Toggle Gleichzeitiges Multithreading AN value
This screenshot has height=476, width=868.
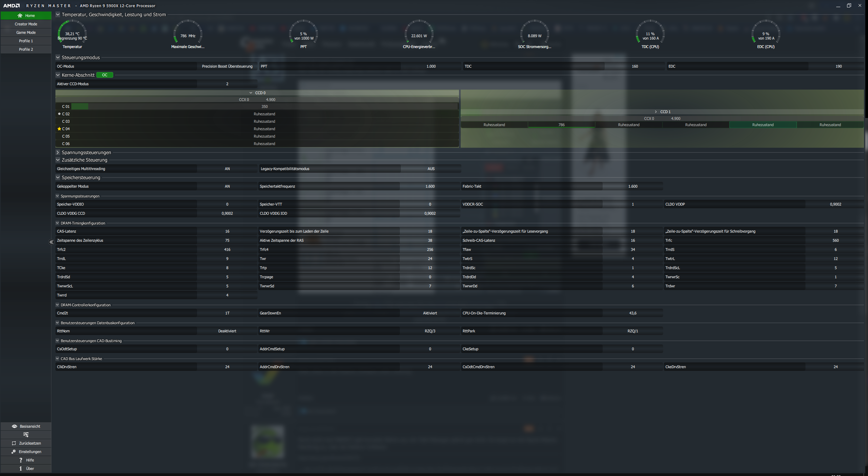point(227,169)
